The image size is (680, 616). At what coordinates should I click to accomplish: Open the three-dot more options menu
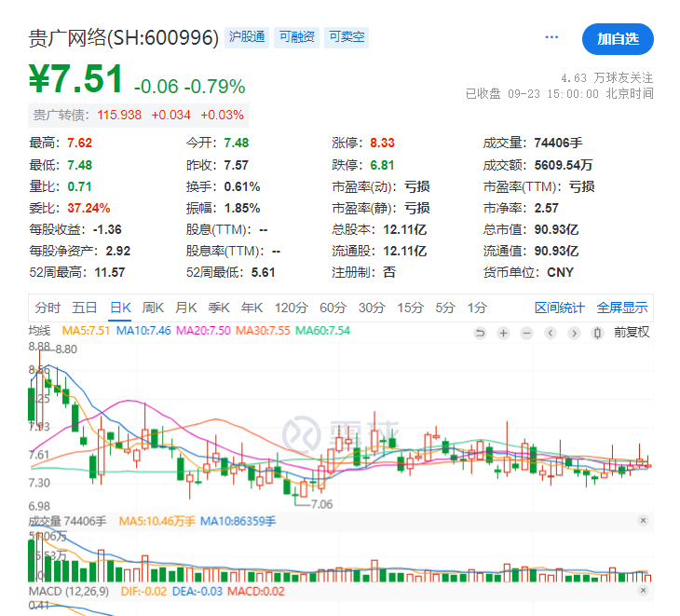coord(551,37)
